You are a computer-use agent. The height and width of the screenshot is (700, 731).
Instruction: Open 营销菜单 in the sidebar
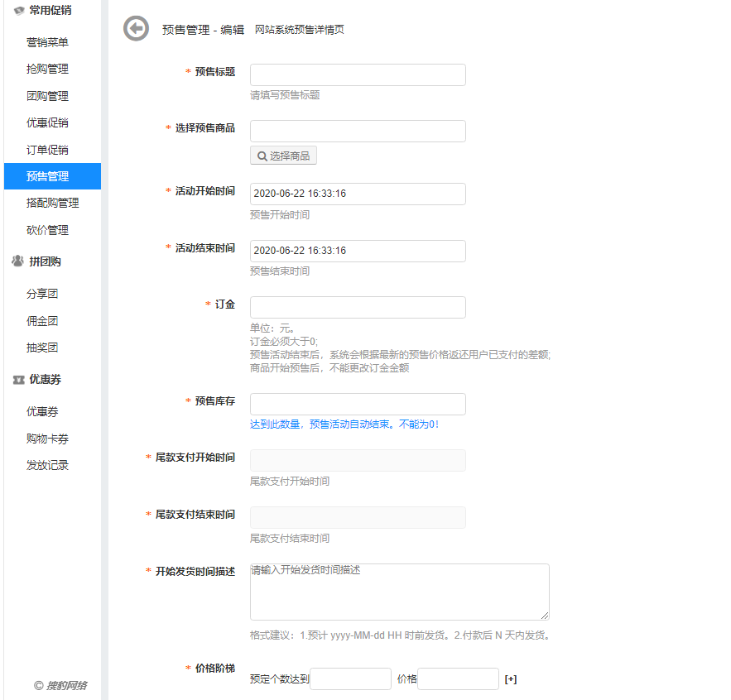[x=47, y=42]
